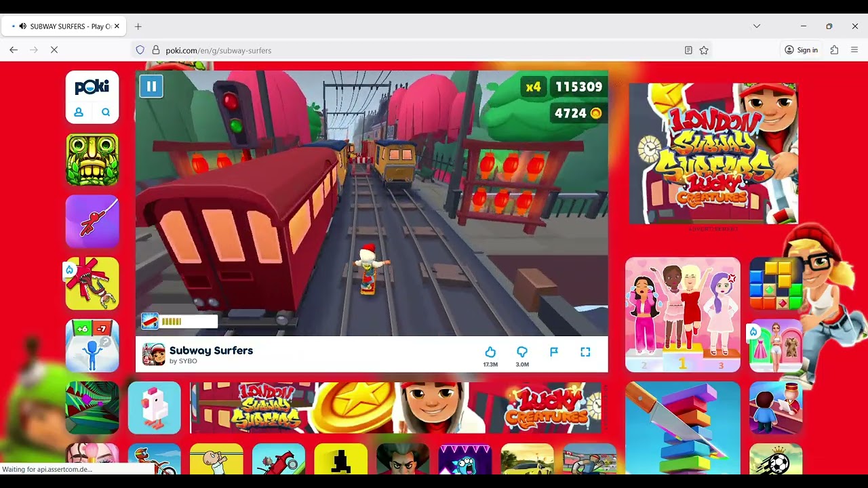This screenshot has width=868, height=488.
Task: Open the game with the hat-wearing character
Action: pos(776,407)
